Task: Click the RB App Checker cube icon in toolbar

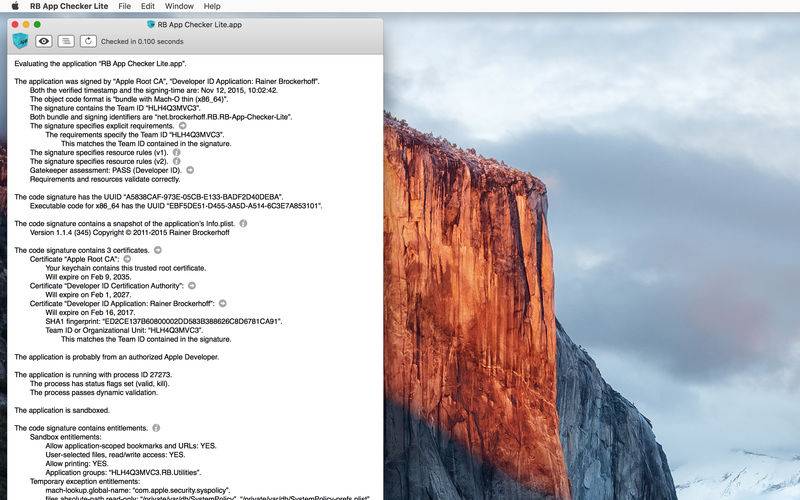Action: tap(20, 41)
